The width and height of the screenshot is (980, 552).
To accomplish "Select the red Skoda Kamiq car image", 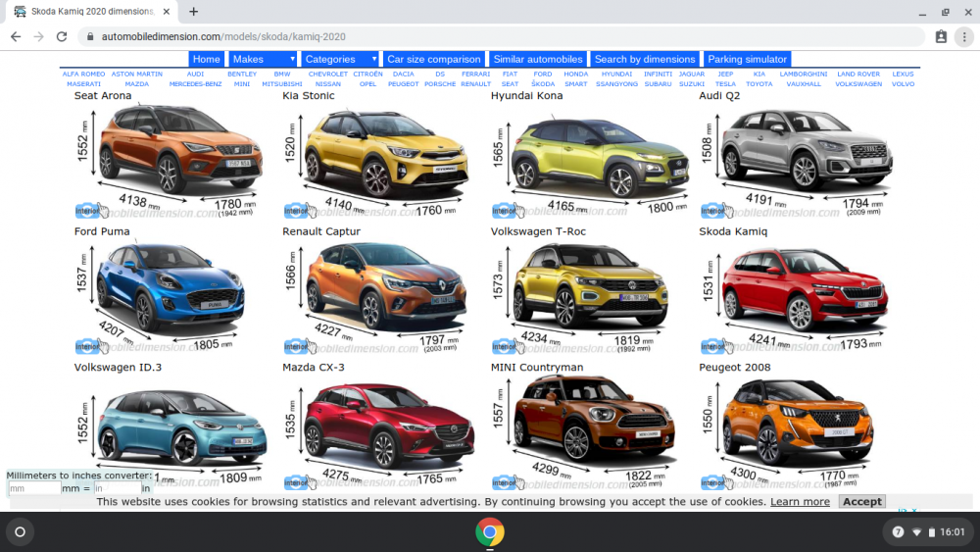I will 805,289.
